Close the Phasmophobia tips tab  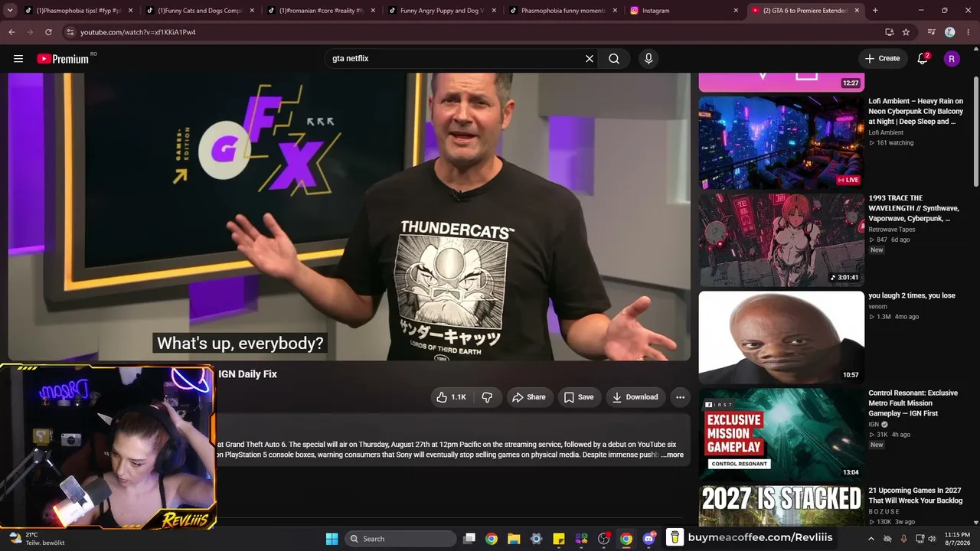pos(130,11)
